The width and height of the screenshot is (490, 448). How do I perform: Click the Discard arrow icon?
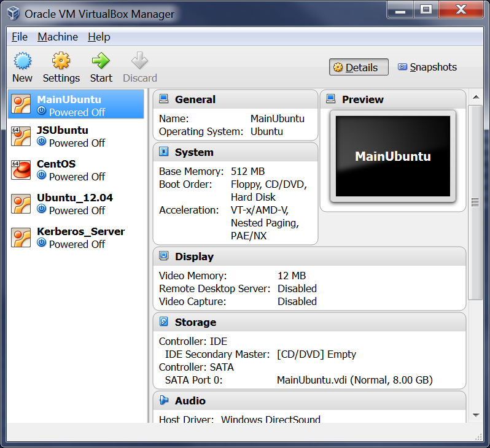(139, 60)
